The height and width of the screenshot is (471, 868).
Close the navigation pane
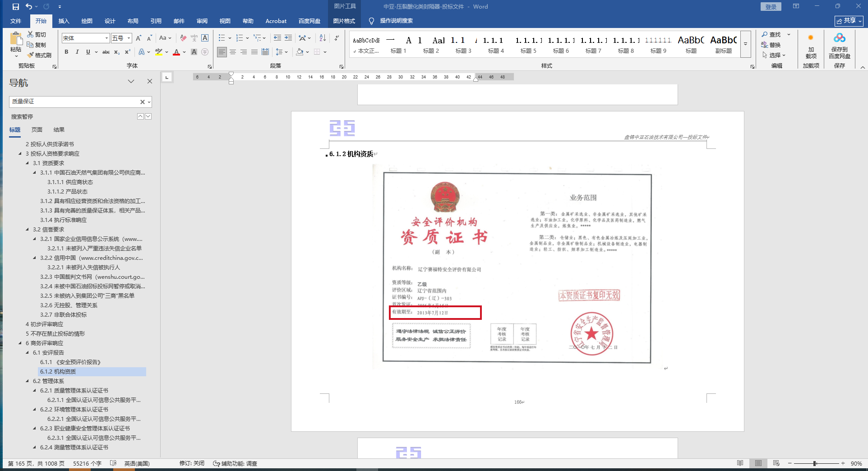[x=150, y=81]
